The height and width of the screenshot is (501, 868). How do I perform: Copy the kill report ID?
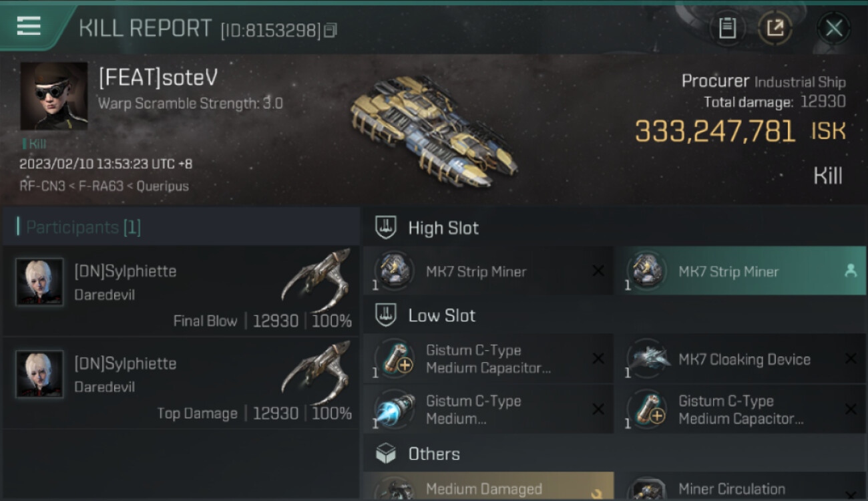click(x=331, y=30)
